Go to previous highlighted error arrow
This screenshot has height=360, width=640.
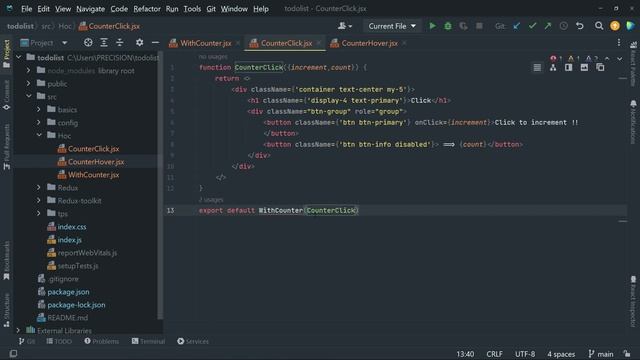pyautogui.click(x=607, y=59)
